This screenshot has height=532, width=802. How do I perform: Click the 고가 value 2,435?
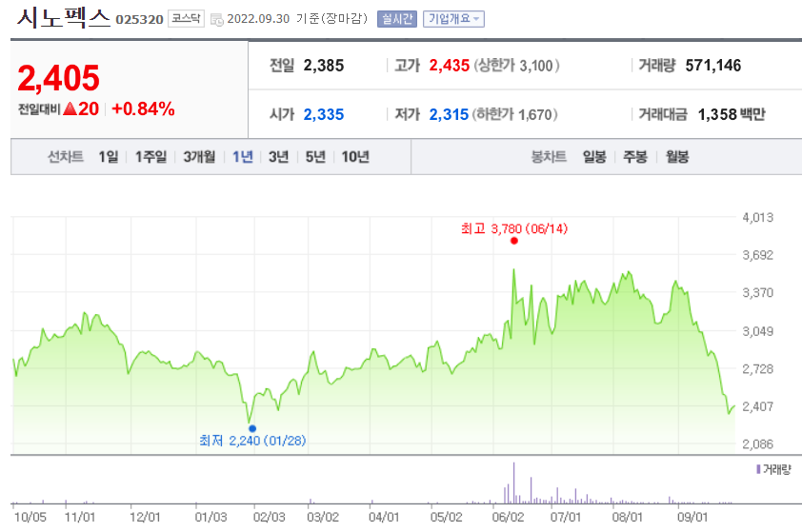(449, 66)
